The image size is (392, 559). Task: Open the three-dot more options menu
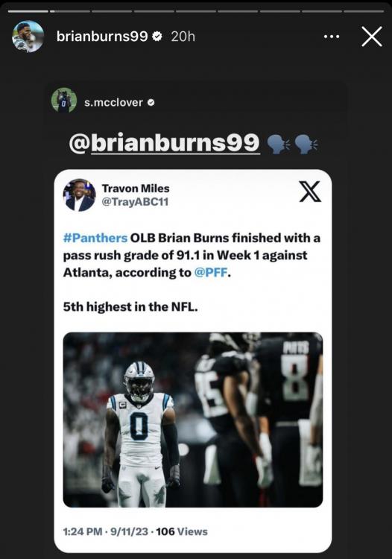tap(331, 37)
